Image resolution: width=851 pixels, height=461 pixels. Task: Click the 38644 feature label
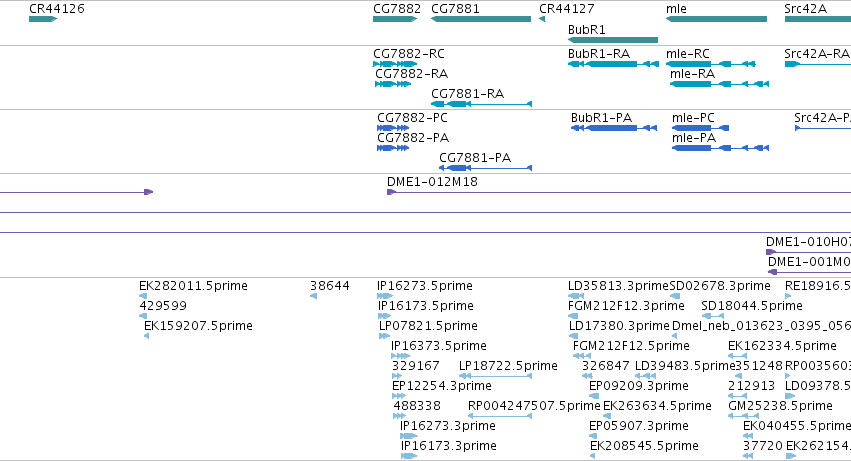pos(330,286)
